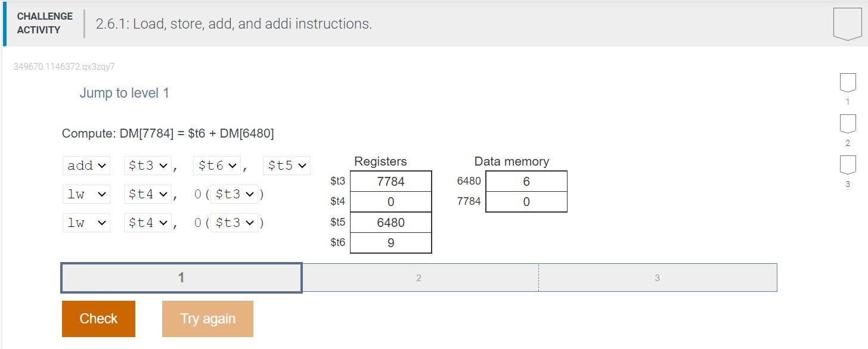Image resolution: width=868 pixels, height=349 pixels.
Task: Open the $t5 register dropdown
Action: pyautogui.click(x=286, y=165)
